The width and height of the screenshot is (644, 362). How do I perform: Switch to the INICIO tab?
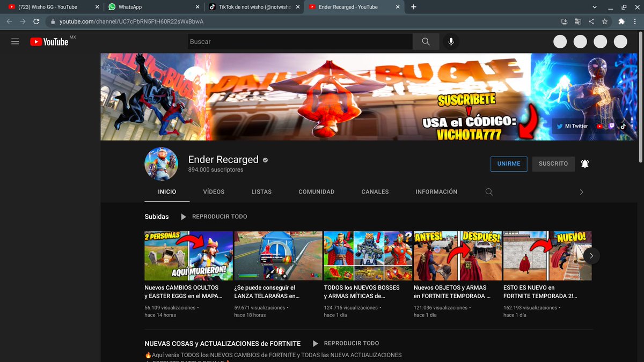[x=167, y=191]
